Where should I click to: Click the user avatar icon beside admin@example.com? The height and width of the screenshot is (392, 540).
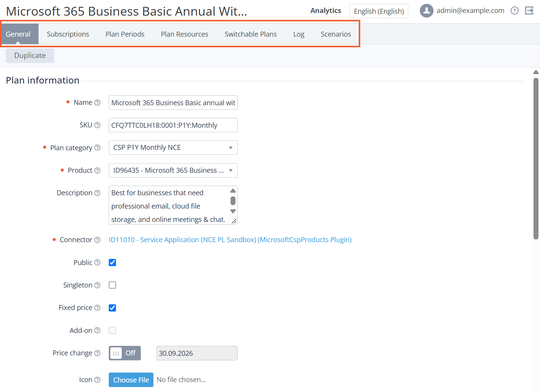426,11
